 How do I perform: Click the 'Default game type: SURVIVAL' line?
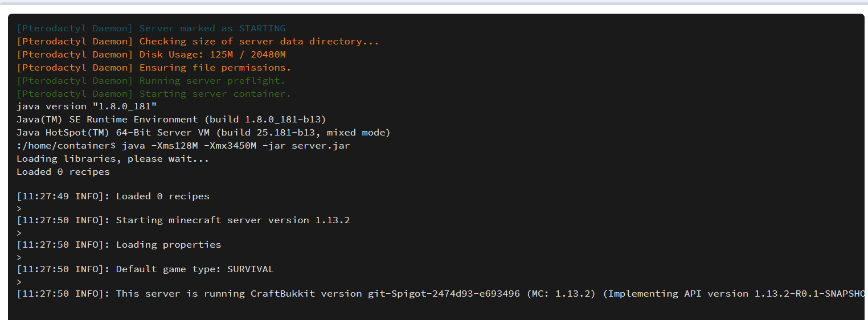(145, 269)
